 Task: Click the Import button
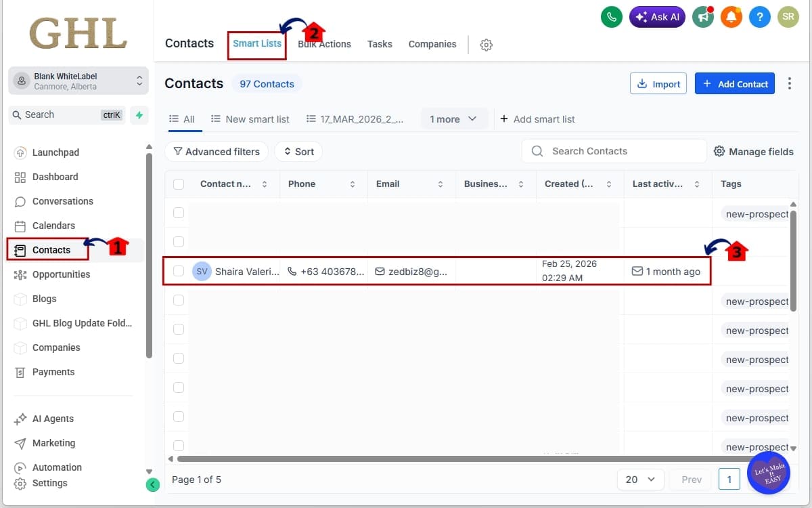[x=658, y=83]
